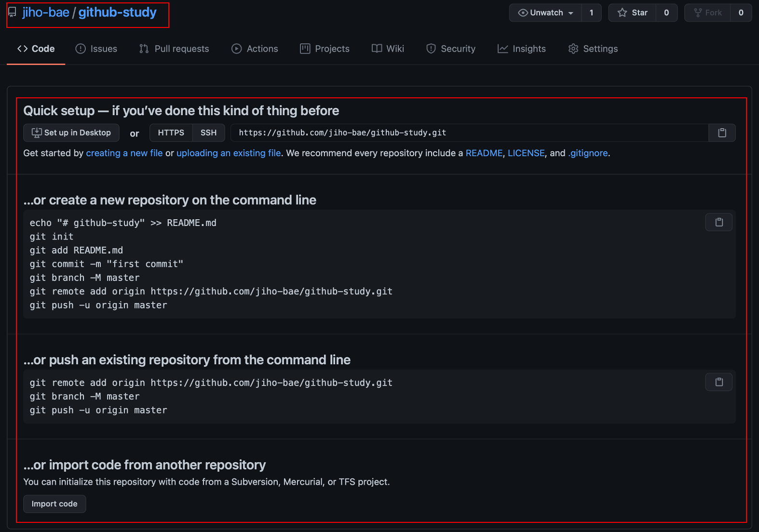Click '...or push an existing repository' heading
The image size is (759, 532).
point(187,360)
